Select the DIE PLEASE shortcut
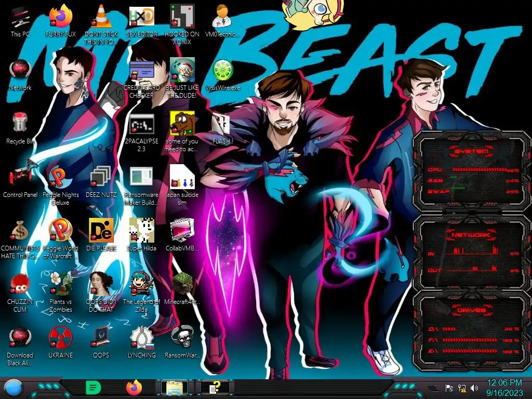This screenshot has width=532, height=399. pyautogui.click(x=101, y=235)
